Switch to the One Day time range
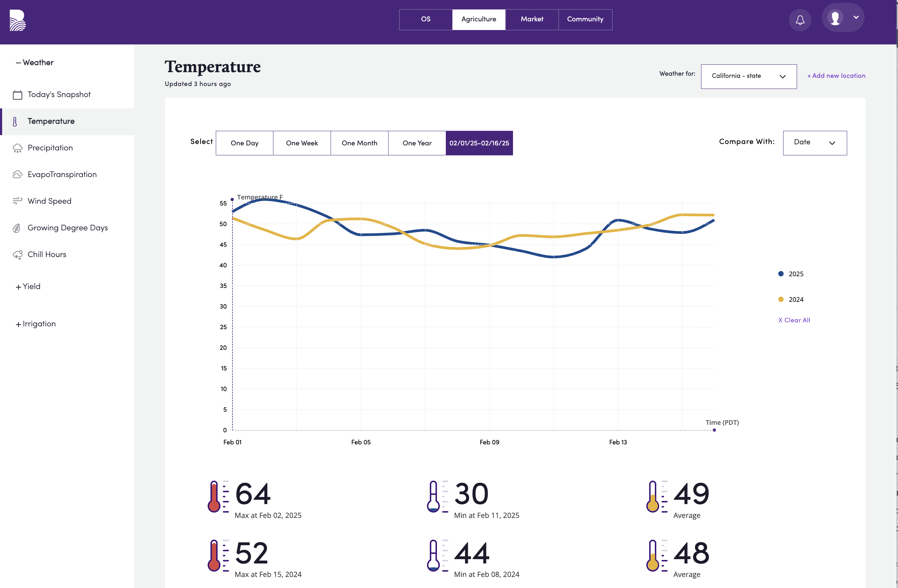Viewport: 898px width, 588px height. [244, 143]
